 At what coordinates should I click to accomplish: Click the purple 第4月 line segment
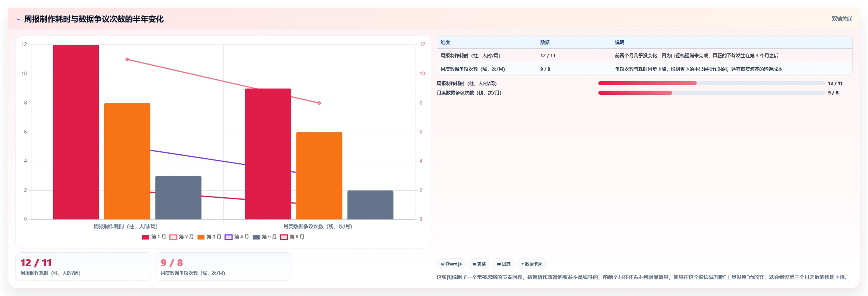pos(198,157)
